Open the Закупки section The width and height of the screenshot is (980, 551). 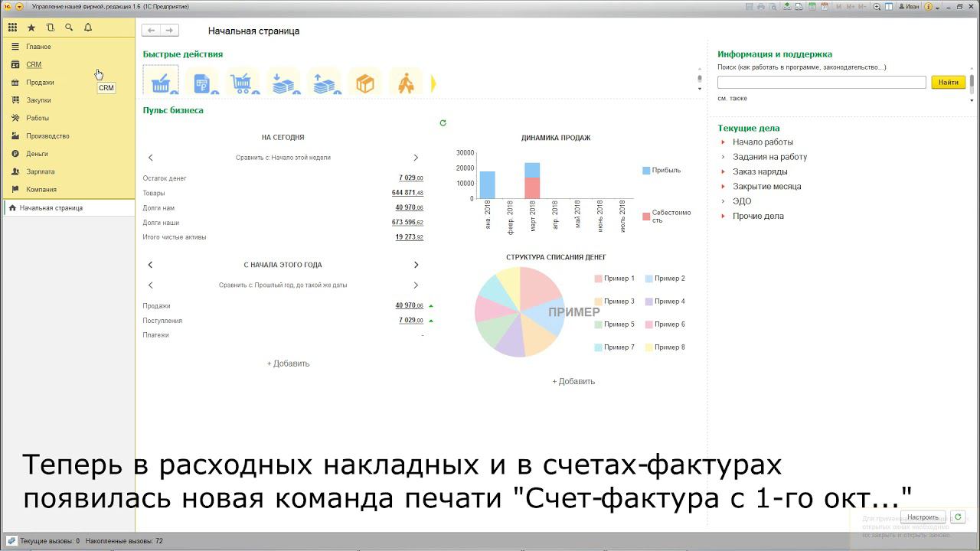pos(69,100)
